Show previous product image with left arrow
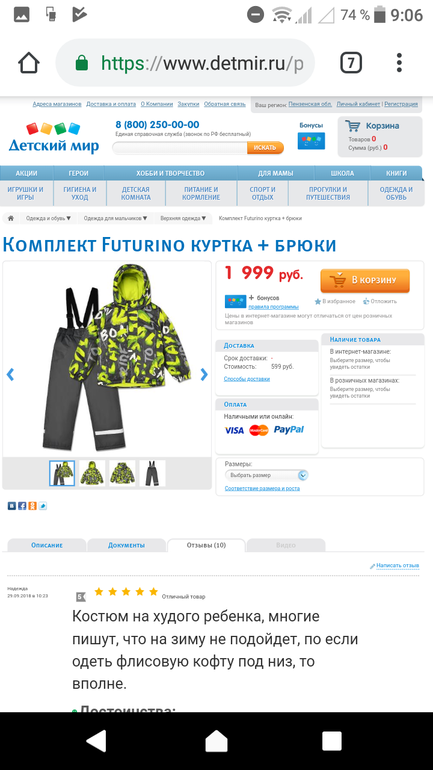Viewport: 433px width, 770px height. (10, 375)
